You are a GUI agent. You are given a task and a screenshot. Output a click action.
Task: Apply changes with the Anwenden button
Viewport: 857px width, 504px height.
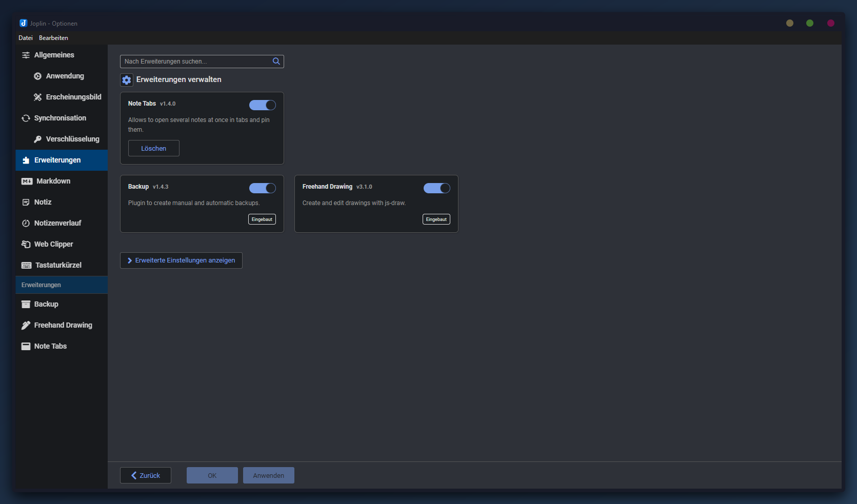(268, 475)
